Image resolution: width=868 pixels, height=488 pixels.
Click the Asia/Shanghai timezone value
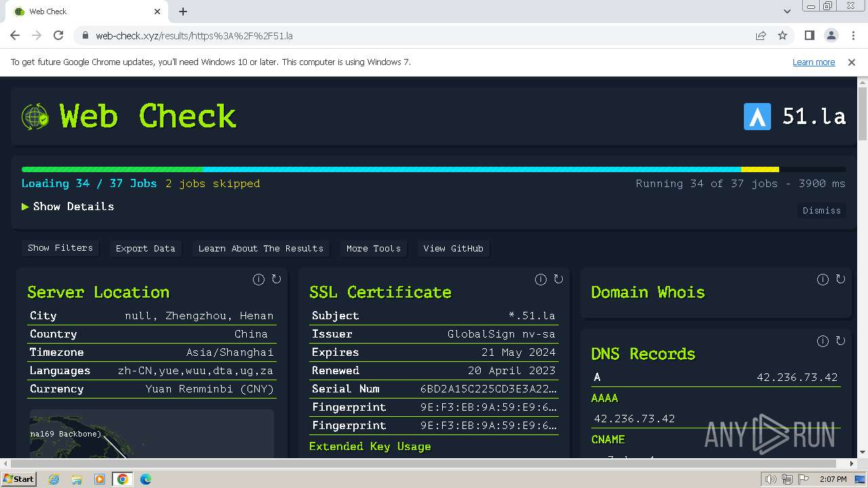(x=230, y=352)
